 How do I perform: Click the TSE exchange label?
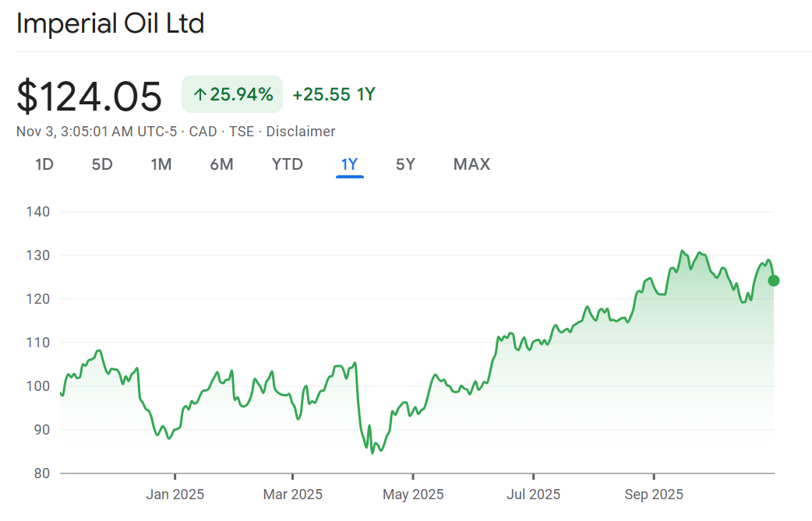tap(242, 132)
